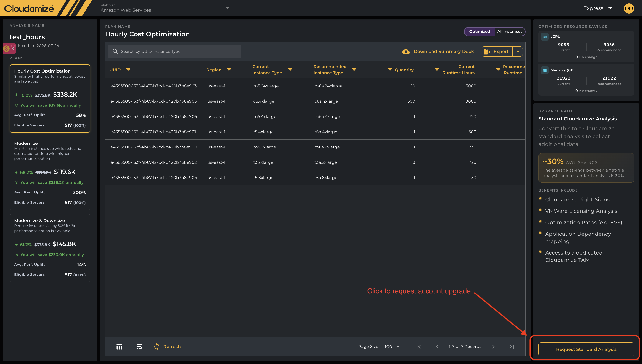Focus the UUID search field
This screenshot has width=642, height=364.
point(174,52)
